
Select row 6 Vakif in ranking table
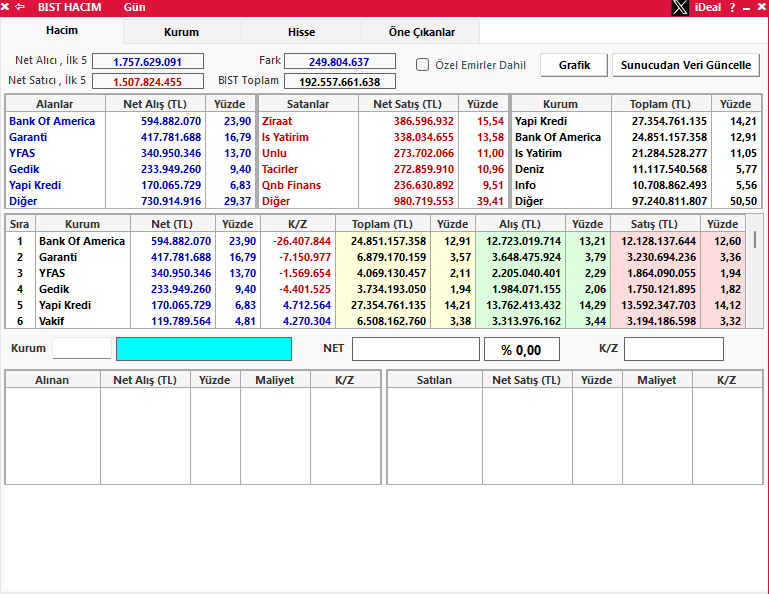[376, 321]
